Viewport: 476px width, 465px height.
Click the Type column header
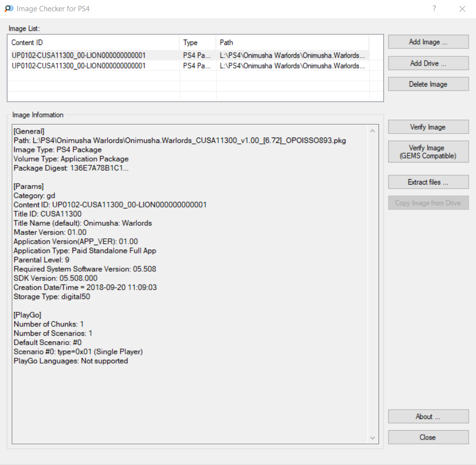click(x=197, y=43)
